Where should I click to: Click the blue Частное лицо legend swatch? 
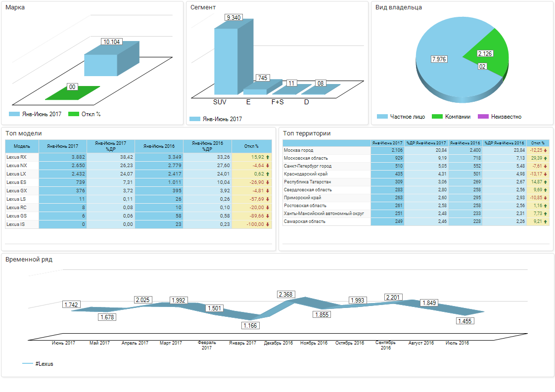(382, 117)
